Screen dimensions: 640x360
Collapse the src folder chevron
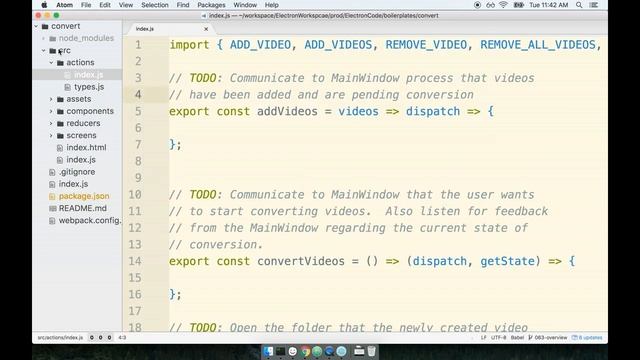coord(44,51)
